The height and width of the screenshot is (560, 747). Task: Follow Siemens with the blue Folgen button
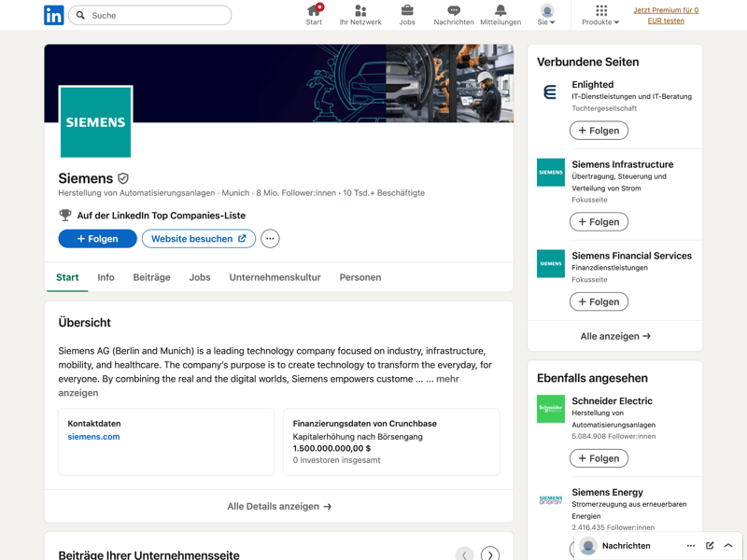pos(97,239)
